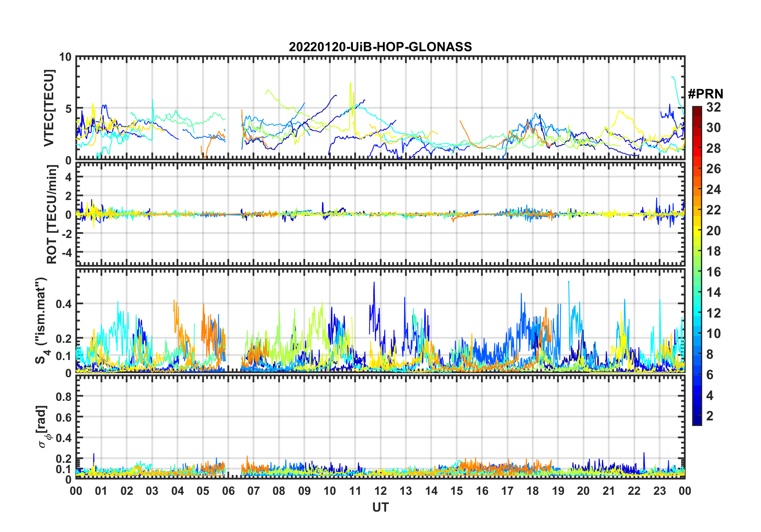Image resolution: width=761 pixels, height=532 pixels.
Task: Click the plot title 20220120-UiB-HOP-GLONASS
Action: click(x=380, y=47)
